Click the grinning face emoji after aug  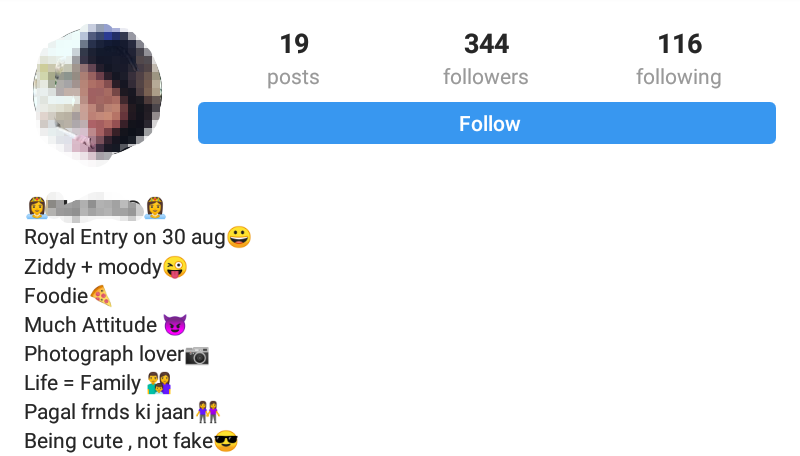click(x=239, y=237)
